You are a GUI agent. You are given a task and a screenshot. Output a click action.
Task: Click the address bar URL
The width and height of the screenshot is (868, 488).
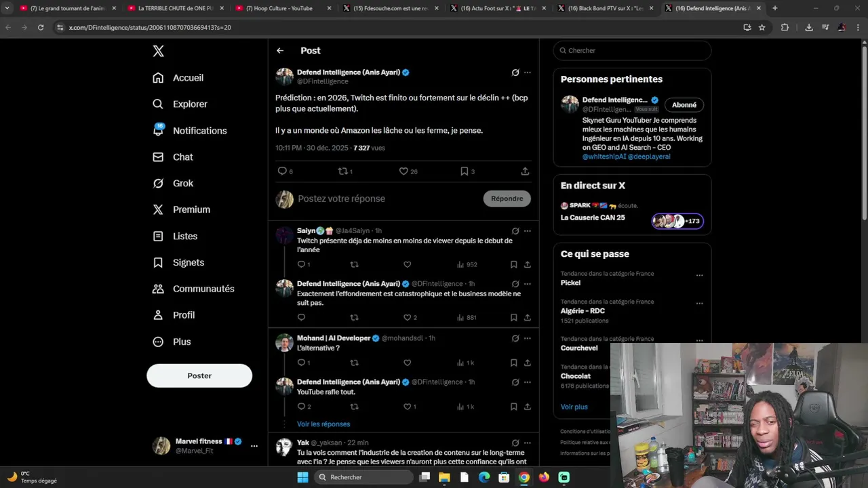[150, 28]
